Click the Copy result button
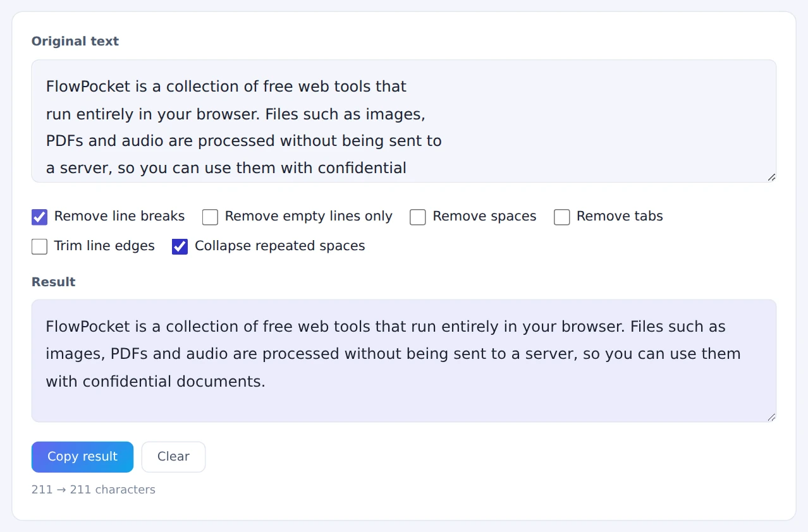Image resolution: width=808 pixels, height=532 pixels. [x=82, y=457]
